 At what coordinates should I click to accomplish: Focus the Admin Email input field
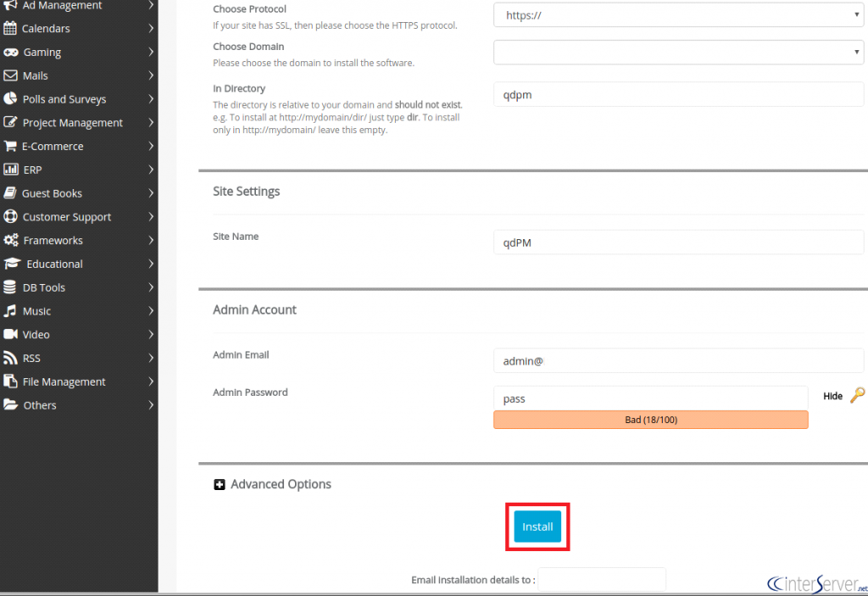(678, 361)
